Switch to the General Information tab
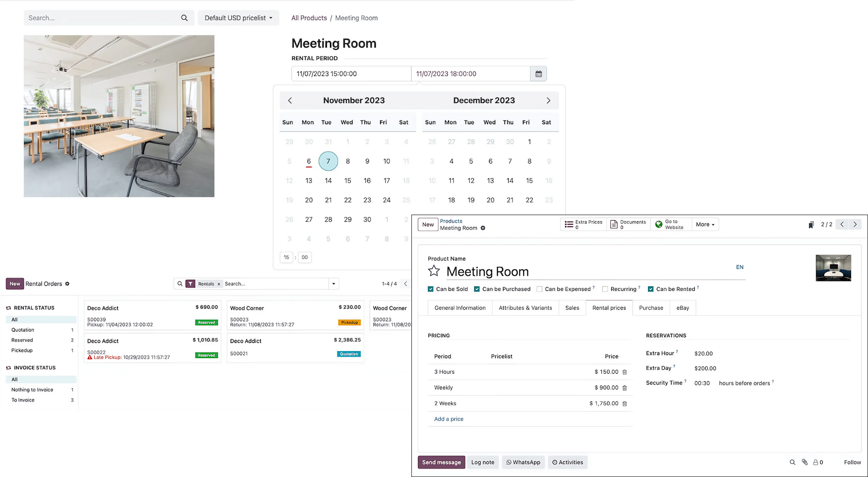The height and width of the screenshot is (477, 868). [460, 308]
